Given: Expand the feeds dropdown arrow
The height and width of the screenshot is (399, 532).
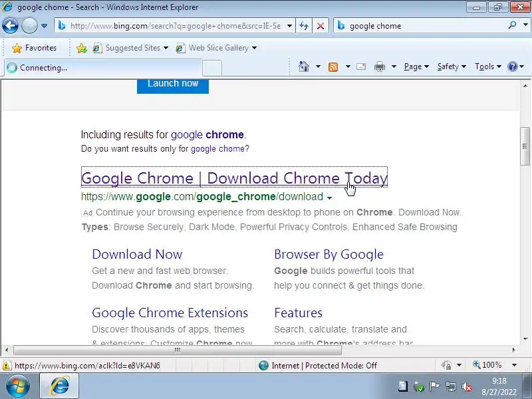Looking at the screenshot, I should pyautogui.click(x=348, y=66).
